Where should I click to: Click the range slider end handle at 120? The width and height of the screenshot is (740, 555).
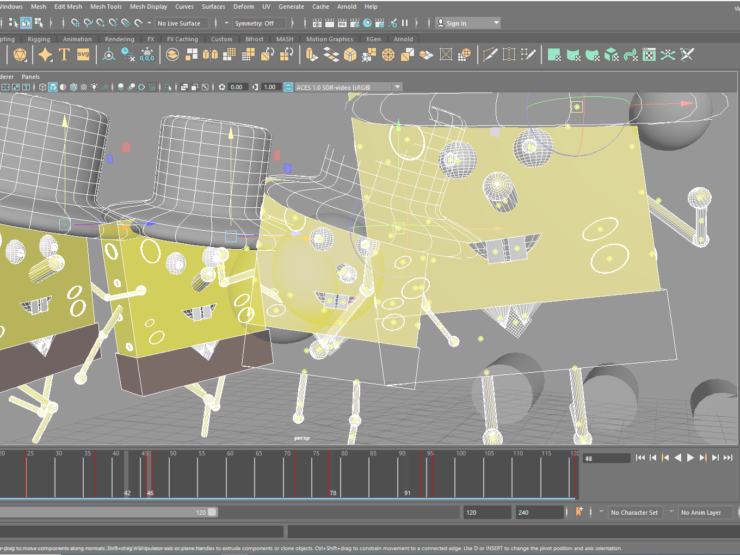(212, 512)
